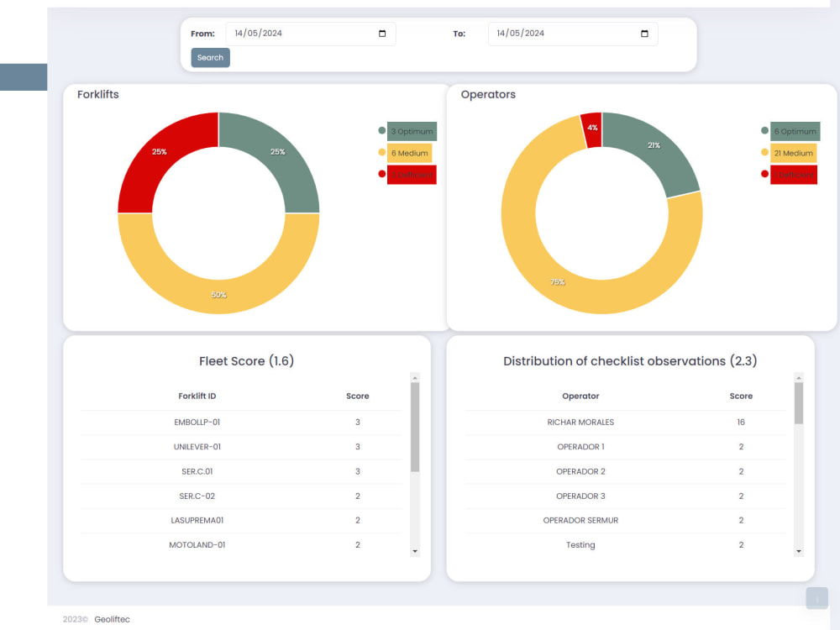Toggle the Operators 21 Medium legend item
The height and width of the screenshot is (630, 840).
coord(789,153)
